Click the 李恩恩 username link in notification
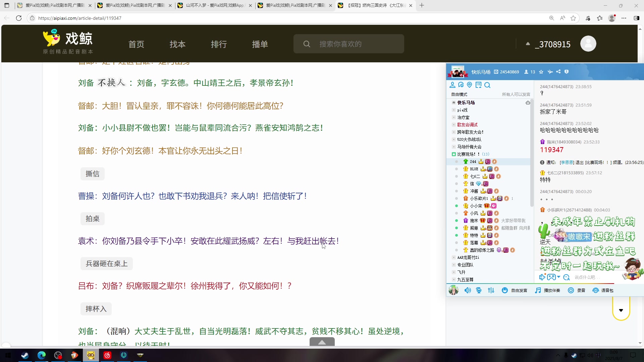 pyautogui.click(x=567, y=162)
